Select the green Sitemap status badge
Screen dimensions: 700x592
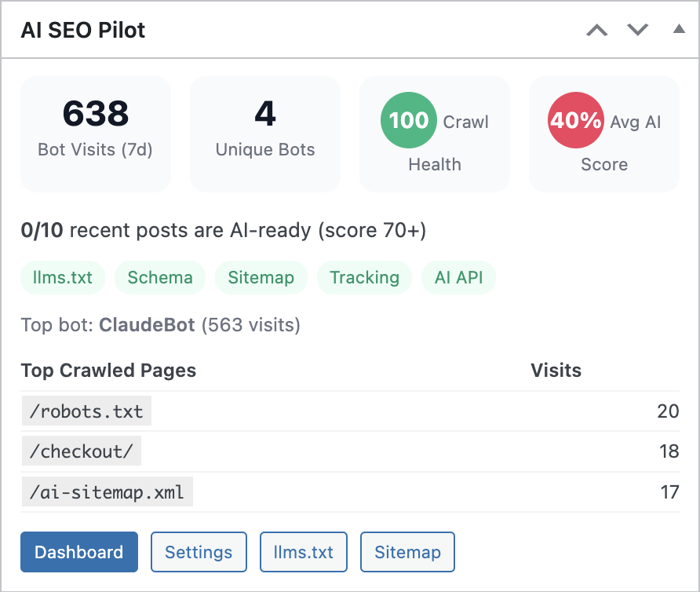[x=261, y=277]
